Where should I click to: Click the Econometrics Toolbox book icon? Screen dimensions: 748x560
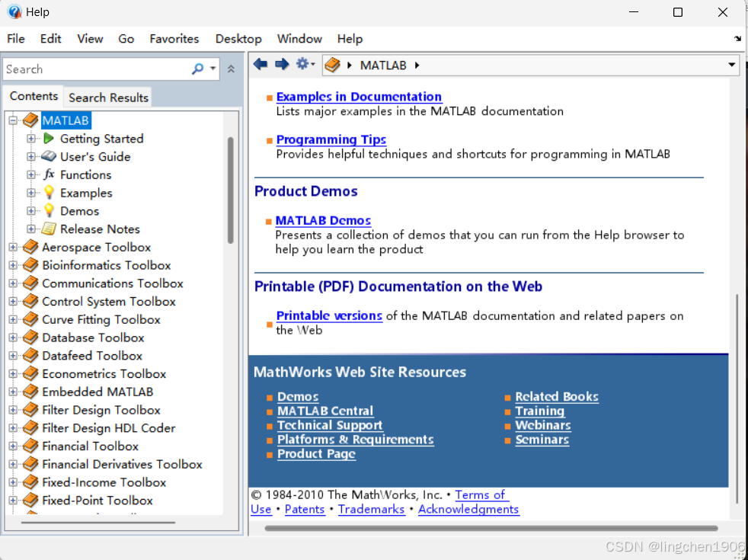pyautogui.click(x=30, y=374)
